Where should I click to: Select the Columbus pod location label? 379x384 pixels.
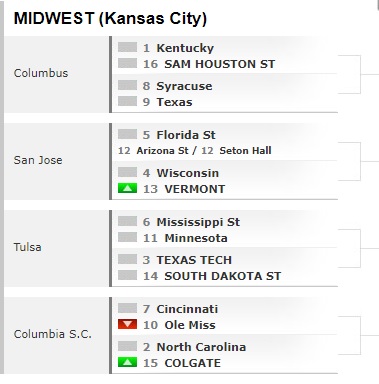coord(41,73)
